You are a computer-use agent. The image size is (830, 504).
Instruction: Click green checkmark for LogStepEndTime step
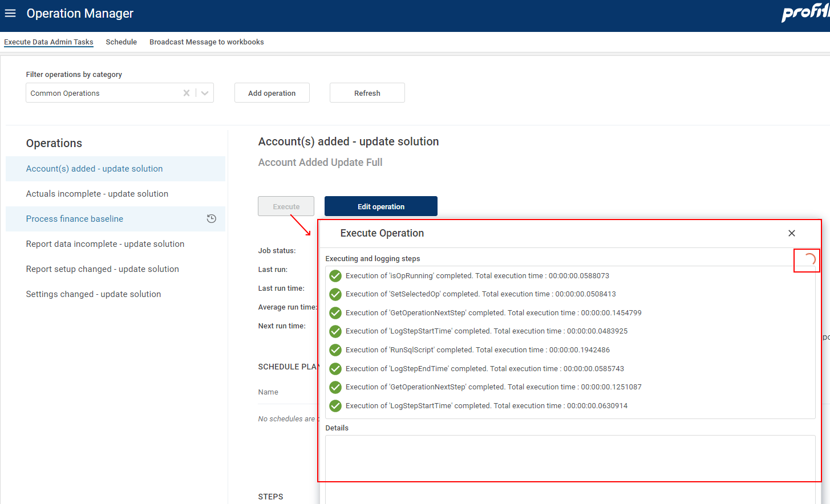[x=335, y=369]
